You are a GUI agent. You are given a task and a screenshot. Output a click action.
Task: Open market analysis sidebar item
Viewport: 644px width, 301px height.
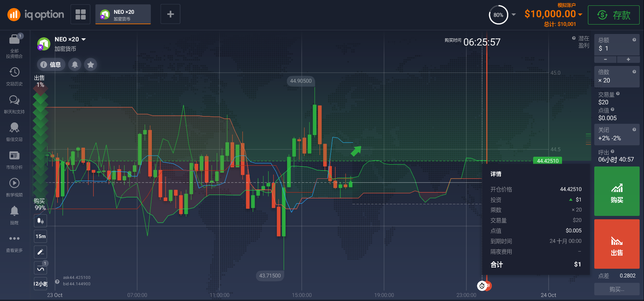(14, 160)
